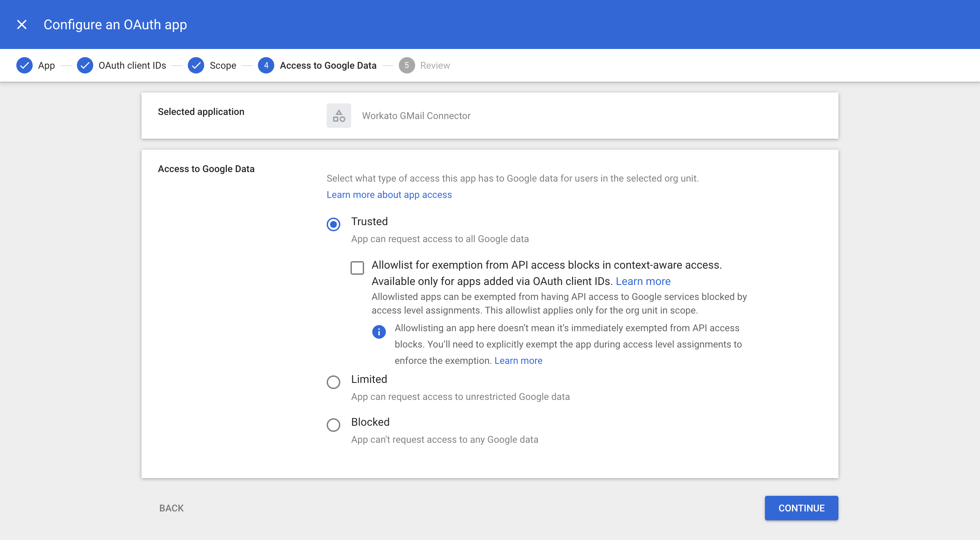Select the Limited access option

[x=333, y=382]
